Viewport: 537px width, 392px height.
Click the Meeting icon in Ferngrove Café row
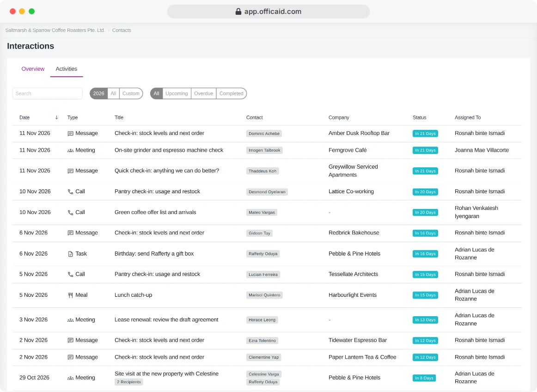pyautogui.click(x=71, y=150)
